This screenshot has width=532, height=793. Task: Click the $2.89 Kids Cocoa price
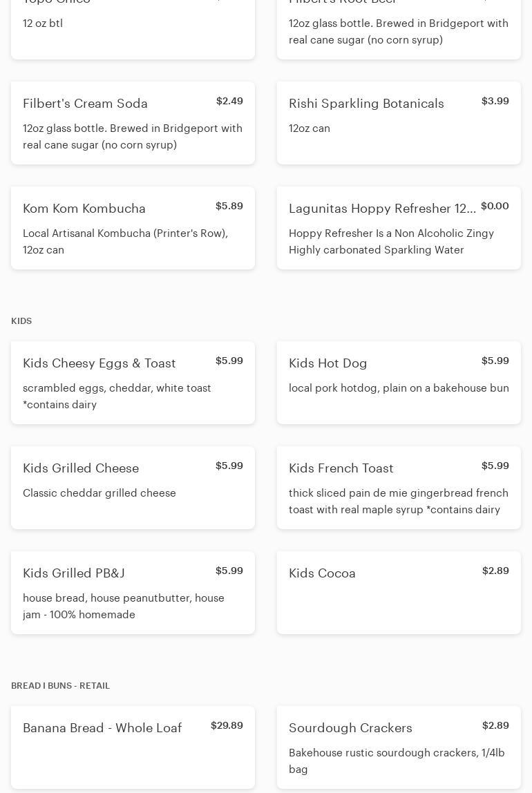(x=495, y=571)
